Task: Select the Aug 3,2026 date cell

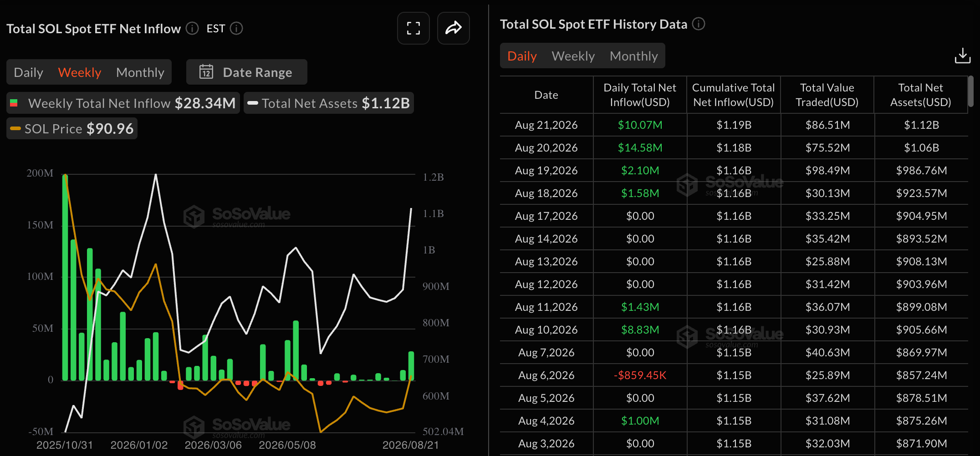Action: (546, 443)
